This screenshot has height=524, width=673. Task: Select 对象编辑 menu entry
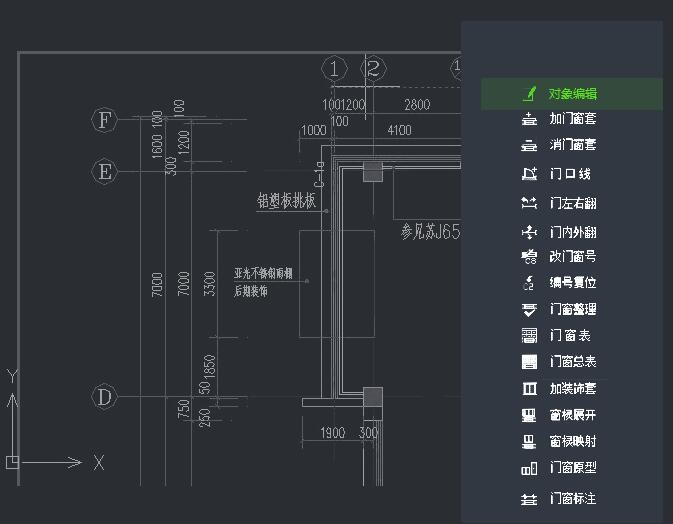572,94
